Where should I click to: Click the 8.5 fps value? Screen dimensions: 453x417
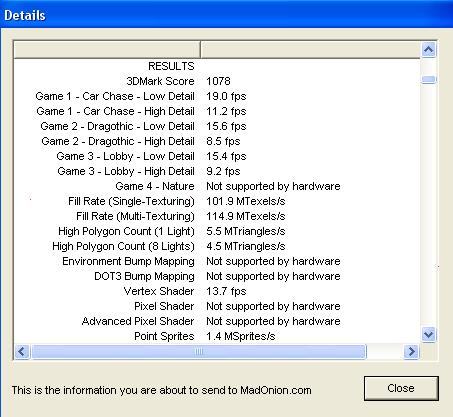223,141
